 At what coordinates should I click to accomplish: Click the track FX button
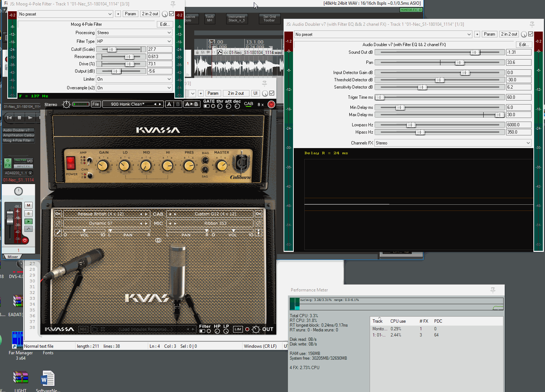[x=8, y=165]
